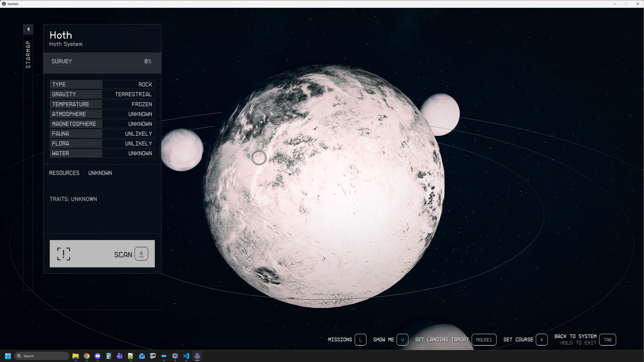The height and width of the screenshot is (362, 644).
Task: Click the taskbar Search field
Action: coord(42,356)
